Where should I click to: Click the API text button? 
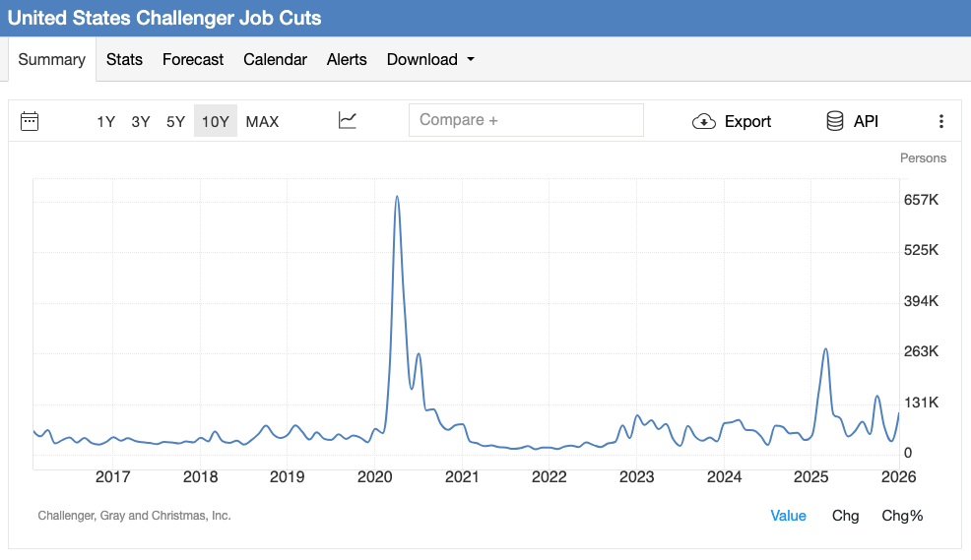(866, 121)
